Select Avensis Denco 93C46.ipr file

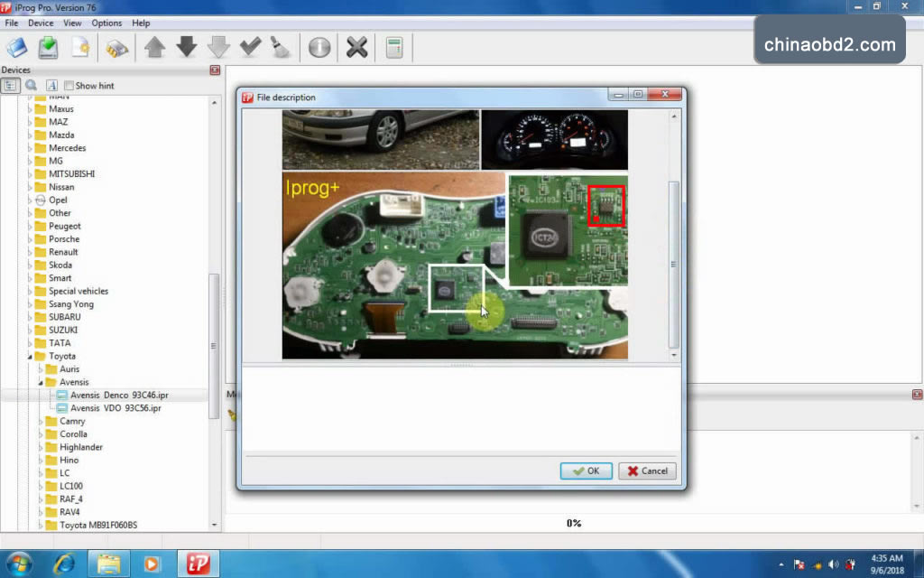click(119, 396)
